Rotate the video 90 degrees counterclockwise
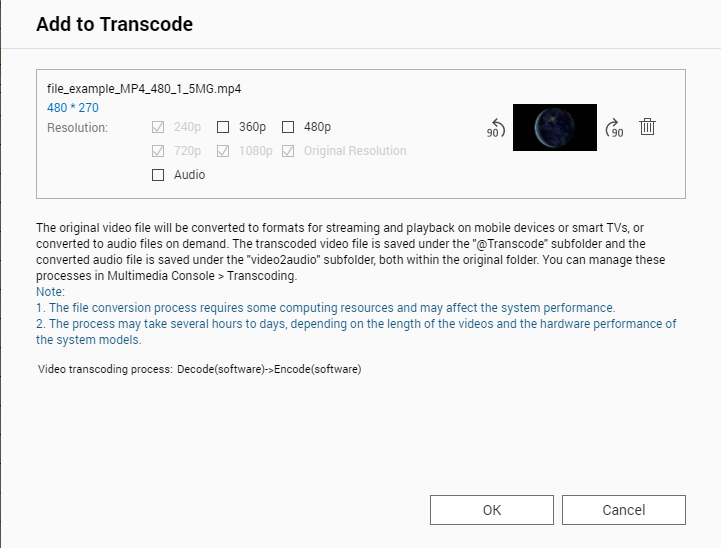The image size is (721, 548). point(496,127)
